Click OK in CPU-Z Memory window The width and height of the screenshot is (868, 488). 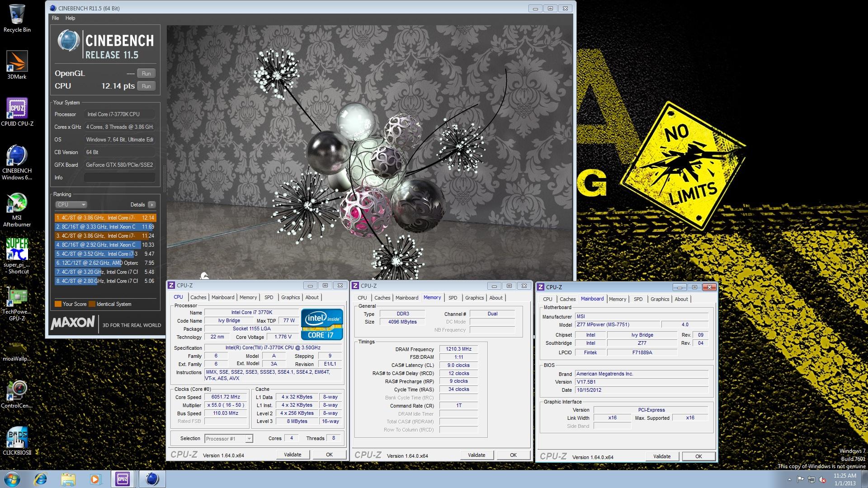pos(514,455)
